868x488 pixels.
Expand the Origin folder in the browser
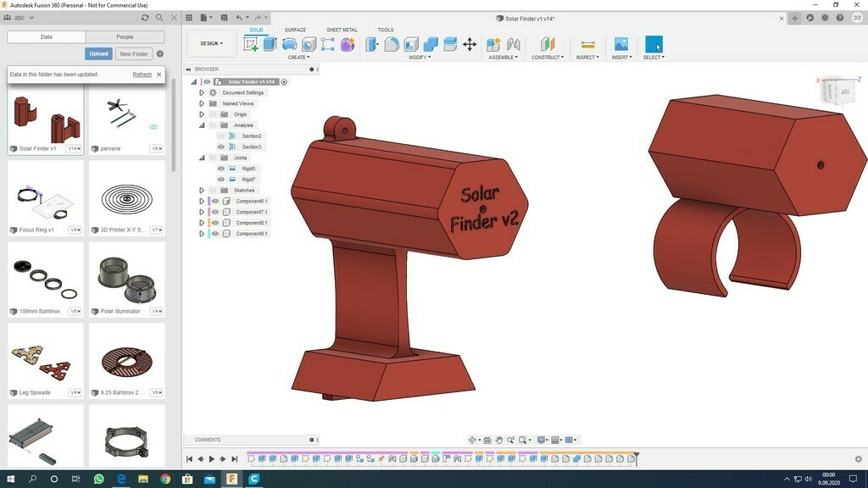pos(202,114)
